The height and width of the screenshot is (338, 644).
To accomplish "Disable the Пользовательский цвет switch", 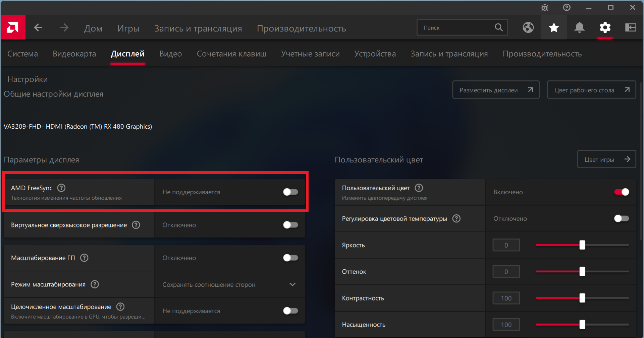I will click(x=622, y=192).
